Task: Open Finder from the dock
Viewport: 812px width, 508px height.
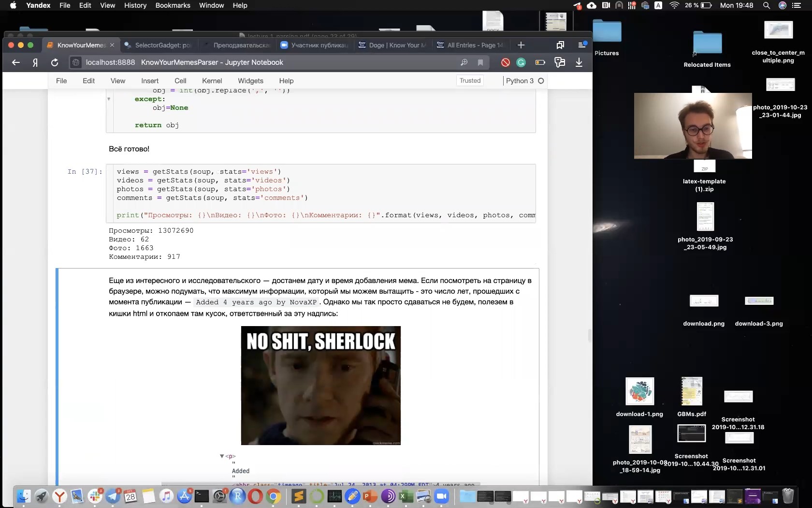Action: (24, 496)
